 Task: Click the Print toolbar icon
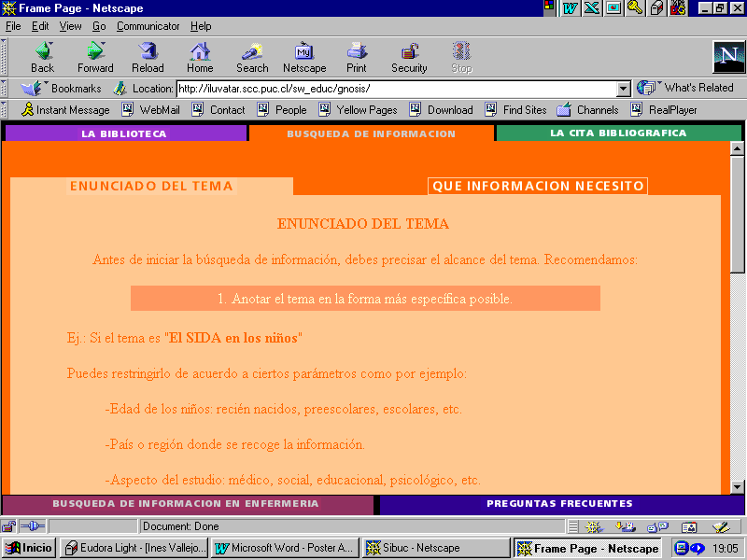click(x=356, y=55)
